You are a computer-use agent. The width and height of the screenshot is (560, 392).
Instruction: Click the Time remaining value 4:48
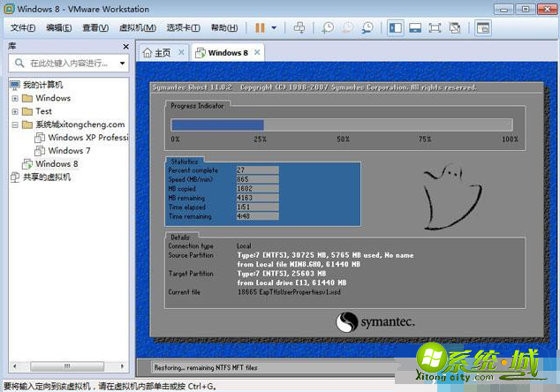point(258,216)
